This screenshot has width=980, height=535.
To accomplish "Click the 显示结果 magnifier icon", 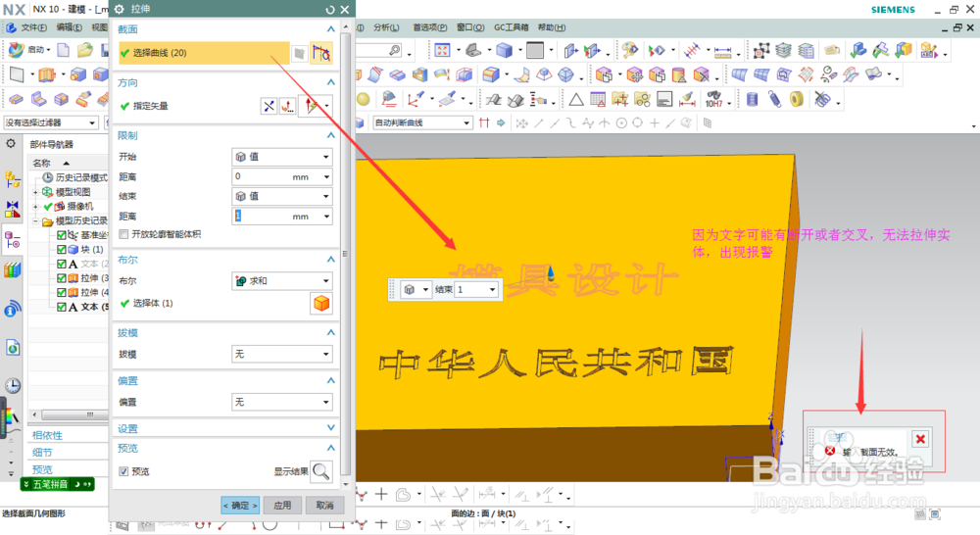I will tap(321, 470).
